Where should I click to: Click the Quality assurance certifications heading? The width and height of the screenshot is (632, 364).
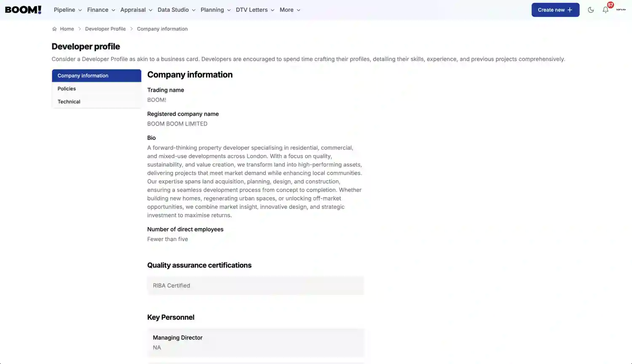click(199, 265)
